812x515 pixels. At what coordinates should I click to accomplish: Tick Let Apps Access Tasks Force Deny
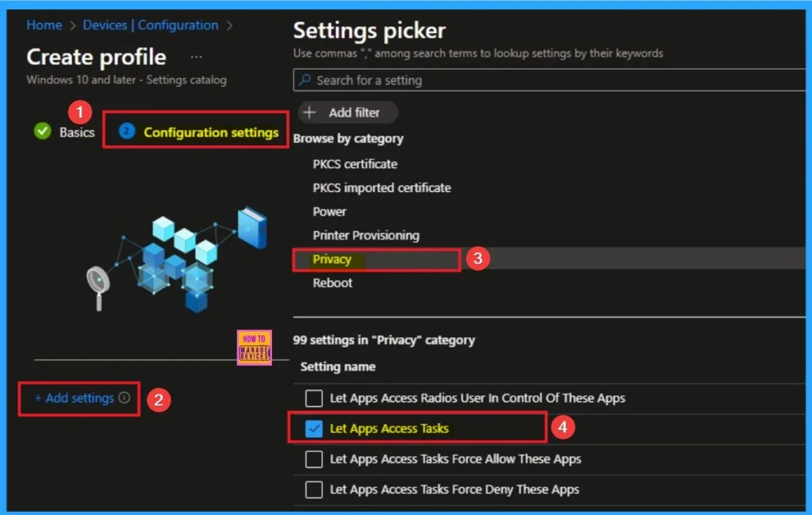click(x=315, y=489)
